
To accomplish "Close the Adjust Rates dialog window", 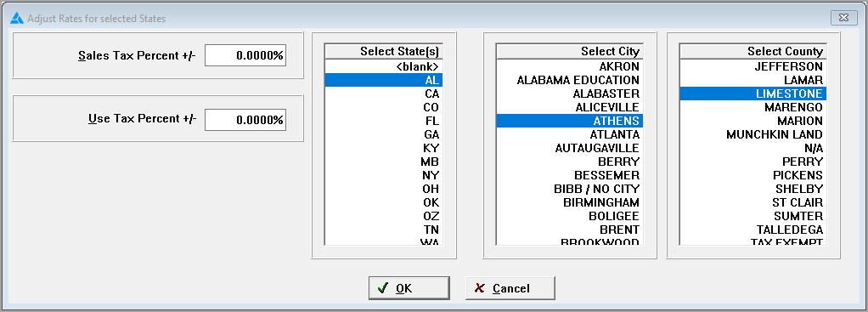I will (844, 18).
